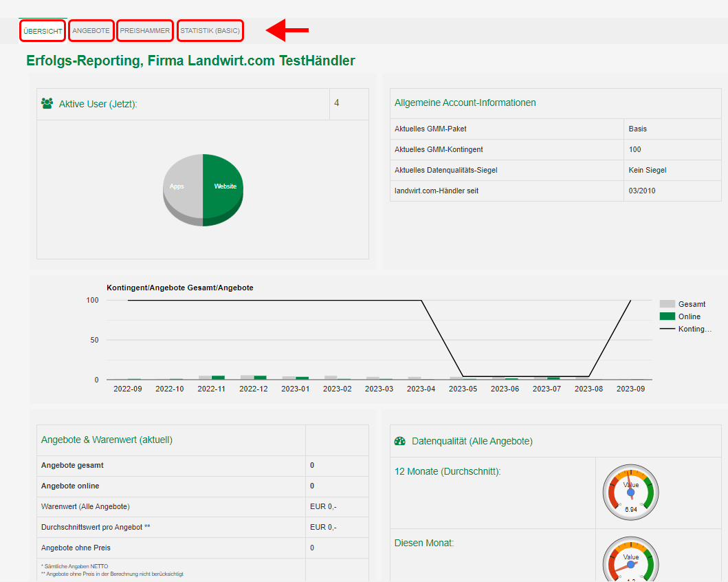The image size is (728, 582).
Task: Click the "Kein Siegel" value
Action: (x=647, y=170)
